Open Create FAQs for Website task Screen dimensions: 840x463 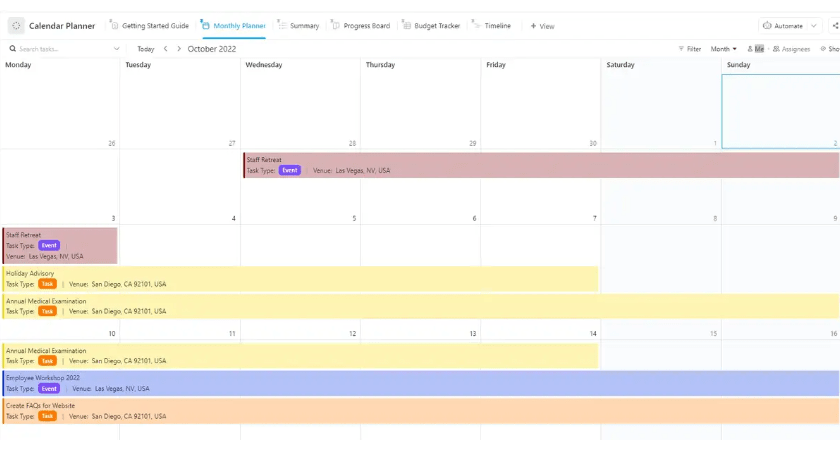click(x=421, y=411)
